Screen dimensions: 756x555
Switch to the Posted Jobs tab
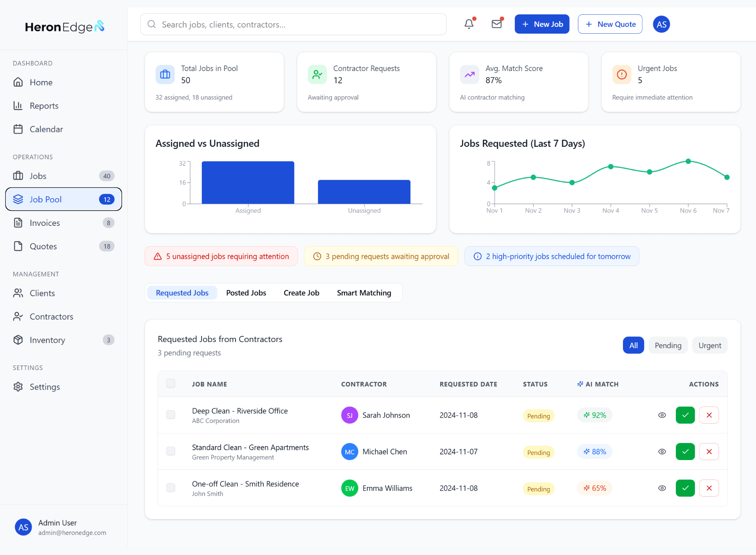[x=246, y=293]
